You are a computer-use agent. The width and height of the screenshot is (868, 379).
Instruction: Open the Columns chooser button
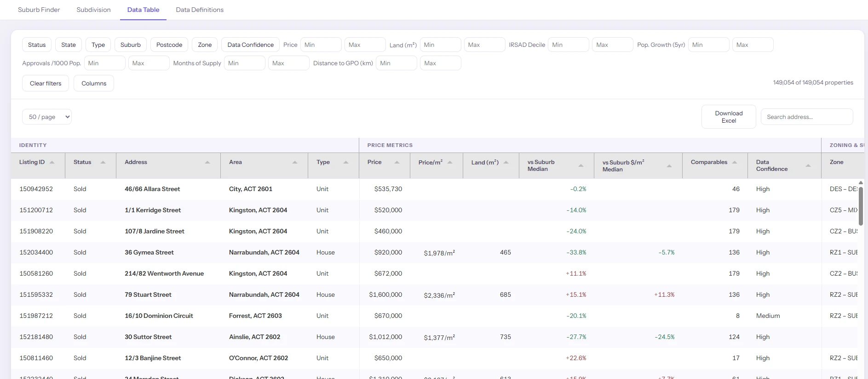click(x=94, y=83)
